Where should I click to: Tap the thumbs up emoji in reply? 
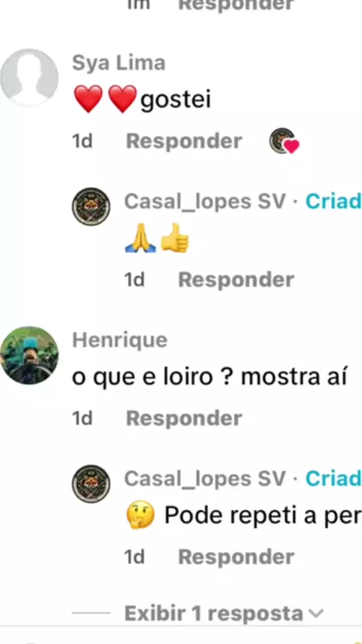tap(175, 238)
